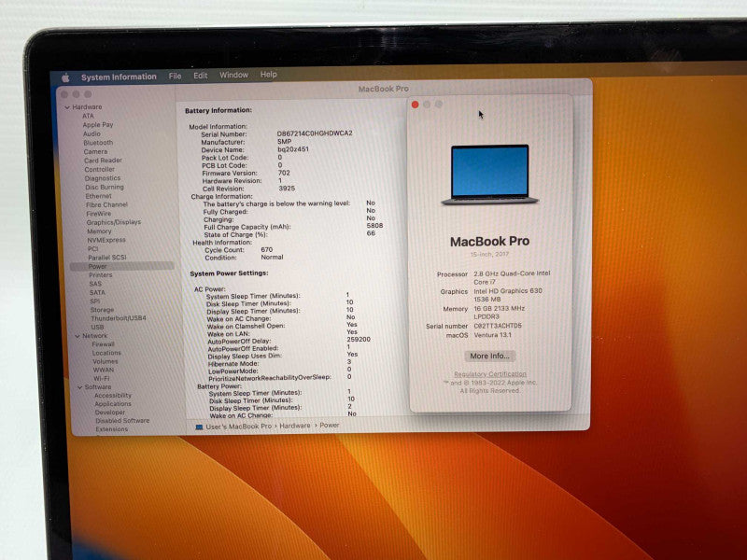Select Graphics/Displays in the sidebar
This screenshot has width=747, height=560.
[113, 222]
